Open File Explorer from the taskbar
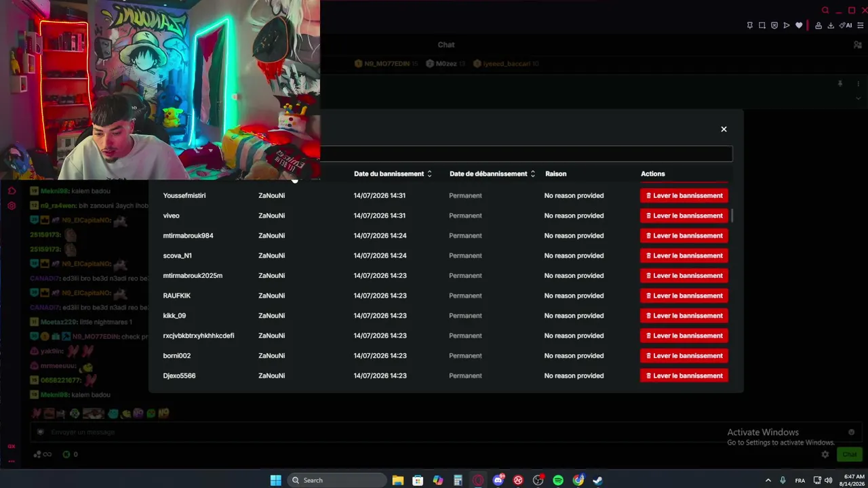The height and width of the screenshot is (488, 868). (x=398, y=481)
